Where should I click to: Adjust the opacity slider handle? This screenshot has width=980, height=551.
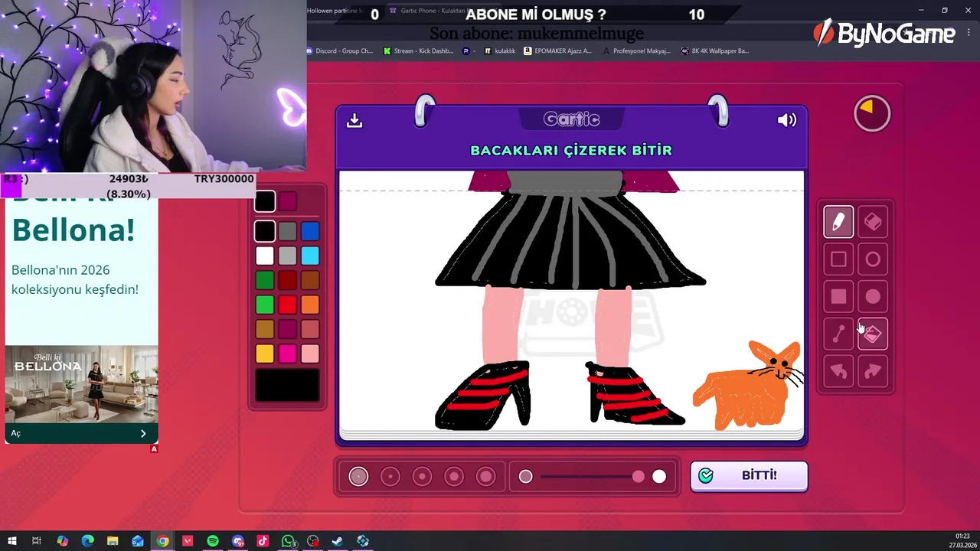639,477
